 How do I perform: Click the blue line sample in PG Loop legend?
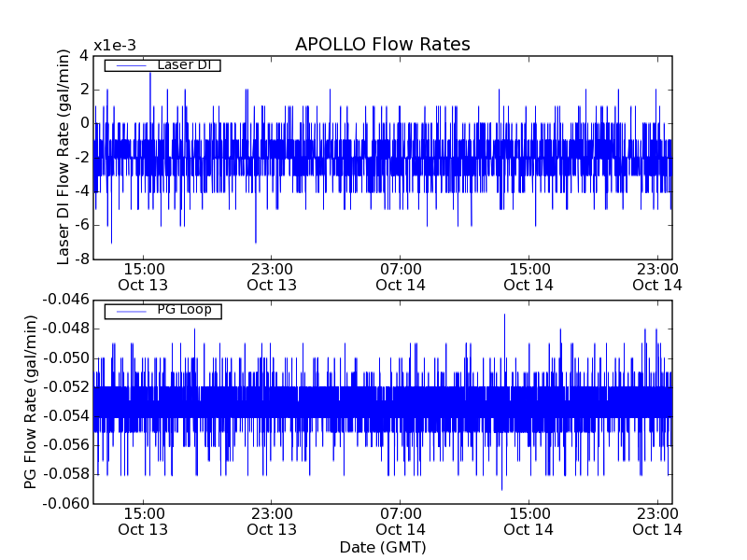coord(131,310)
